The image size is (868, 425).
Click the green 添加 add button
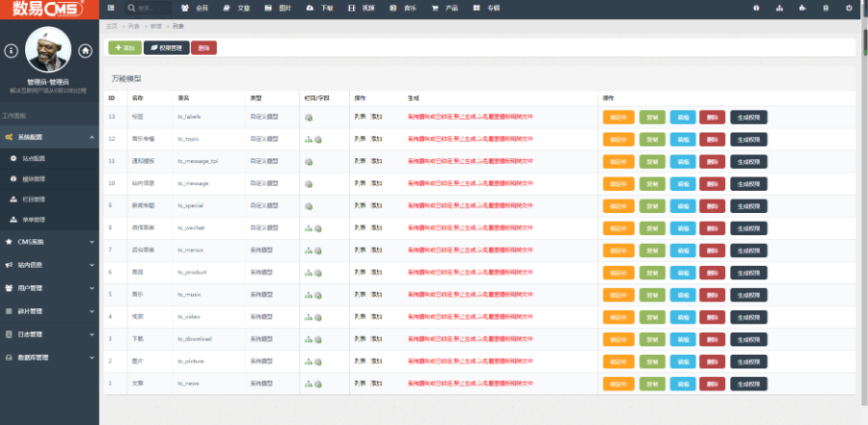coord(124,48)
